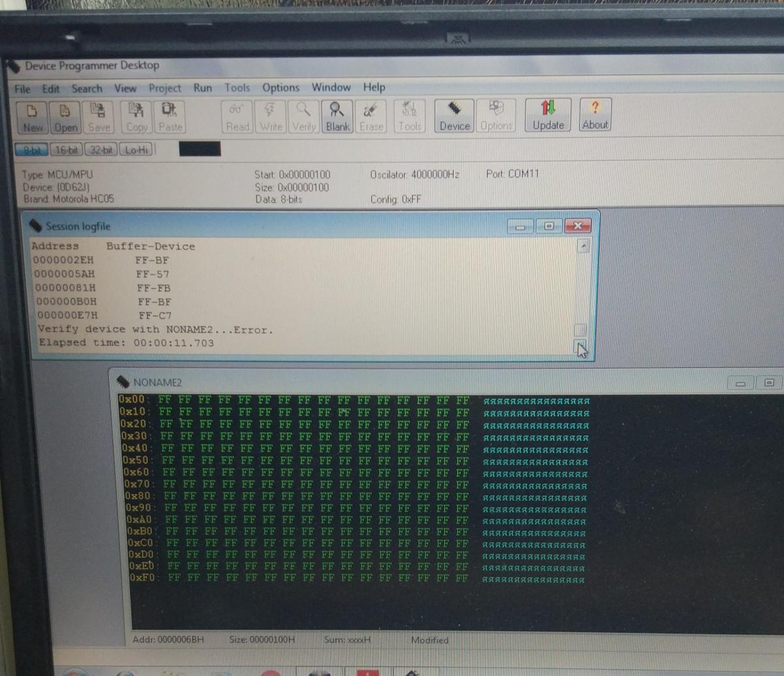Click Size: 00000100H in status bar
The height and width of the screenshot is (676, 784).
(262, 639)
